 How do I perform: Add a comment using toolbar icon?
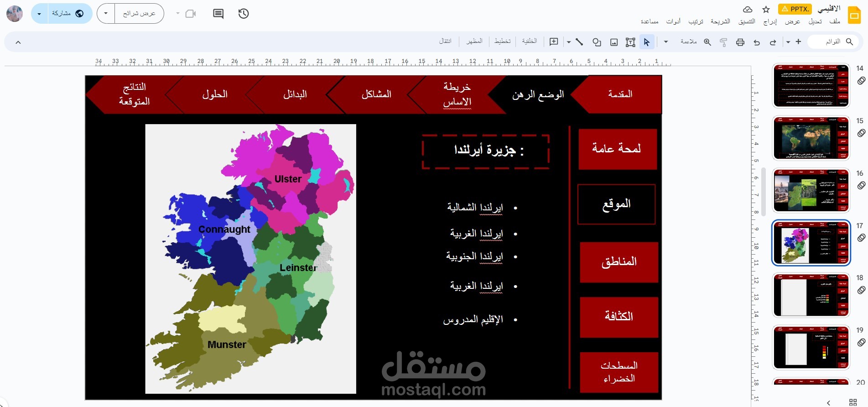pyautogui.click(x=554, y=42)
